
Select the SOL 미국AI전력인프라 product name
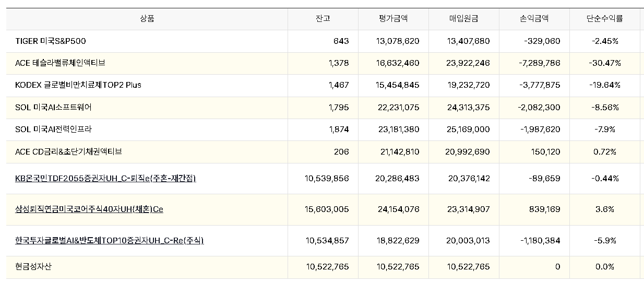54,129
